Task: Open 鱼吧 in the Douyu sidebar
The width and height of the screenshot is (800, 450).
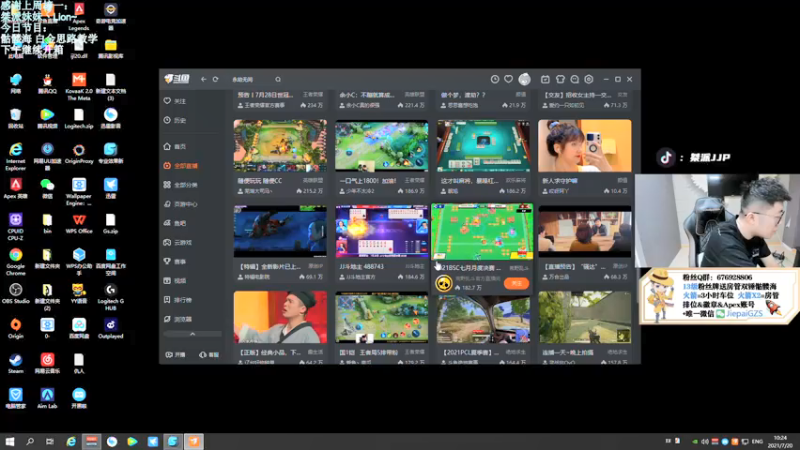Action: click(176, 223)
